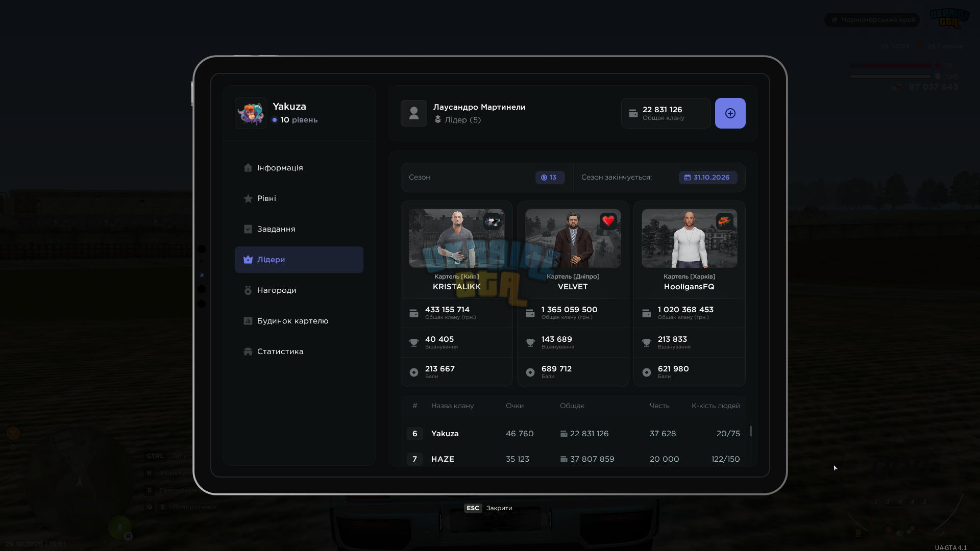Click the leader profile avatar icon
980x551 pixels.
coord(413,113)
